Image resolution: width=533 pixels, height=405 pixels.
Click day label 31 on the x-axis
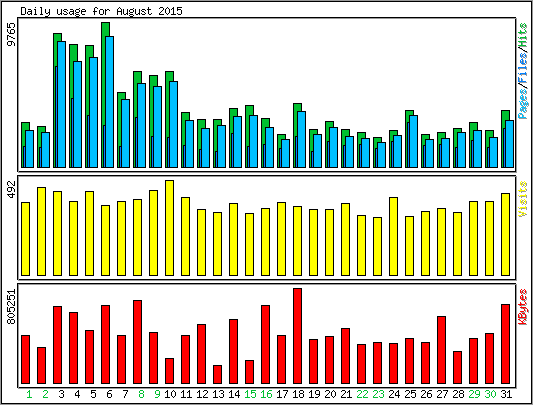(x=506, y=394)
